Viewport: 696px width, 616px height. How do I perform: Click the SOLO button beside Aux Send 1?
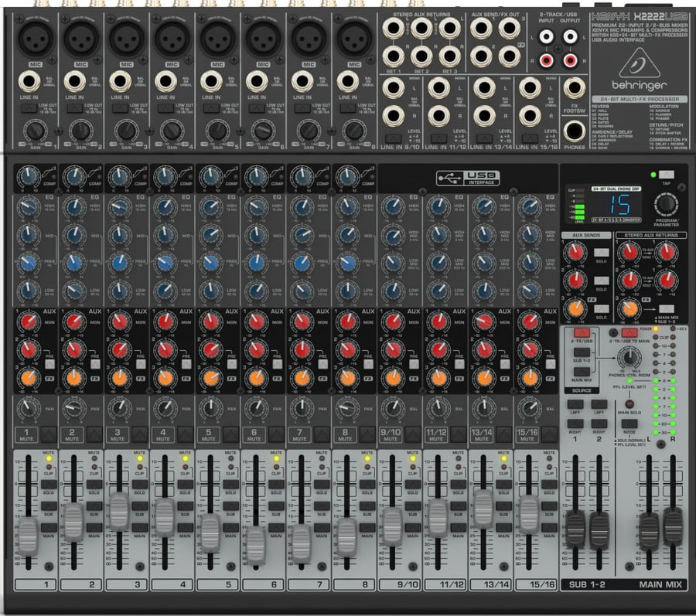point(602,254)
